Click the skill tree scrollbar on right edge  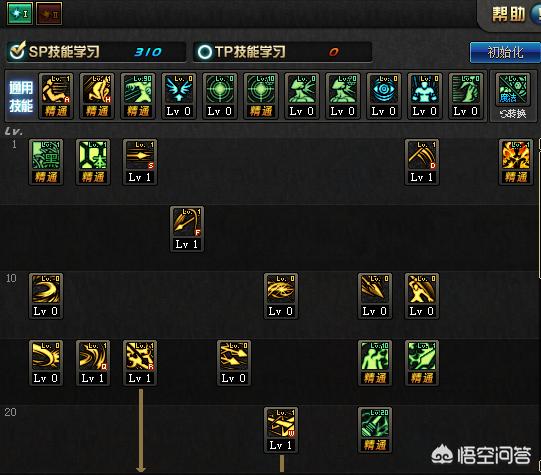pos(539,207)
